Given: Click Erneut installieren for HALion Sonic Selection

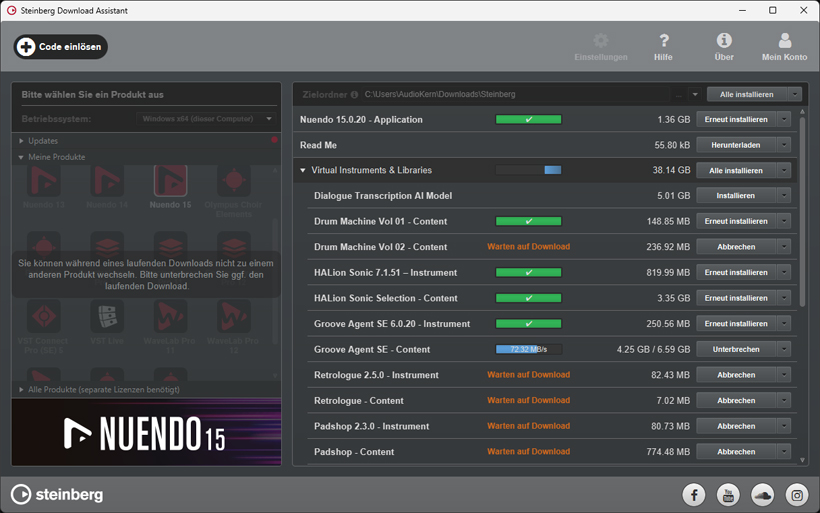Looking at the screenshot, I should (736, 298).
